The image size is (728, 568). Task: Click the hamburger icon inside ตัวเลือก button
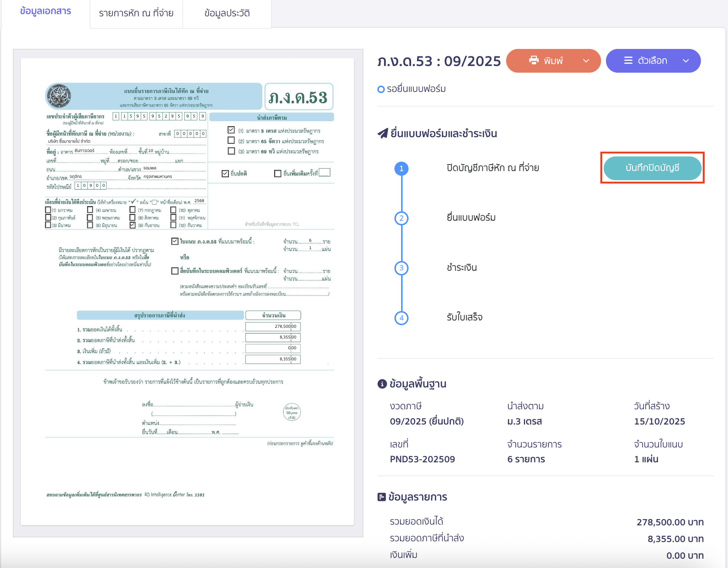click(x=629, y=60)
